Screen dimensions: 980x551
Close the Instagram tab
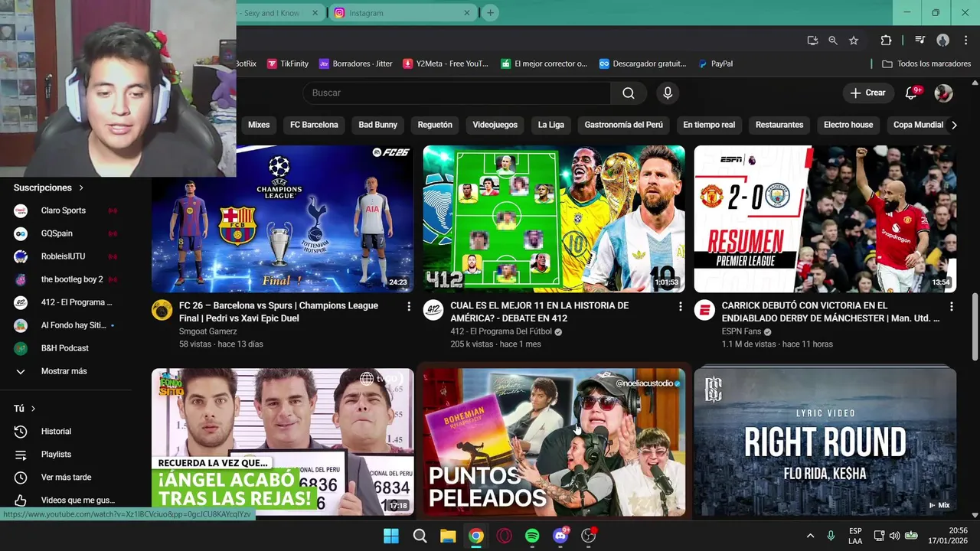(x=467, y=13)
